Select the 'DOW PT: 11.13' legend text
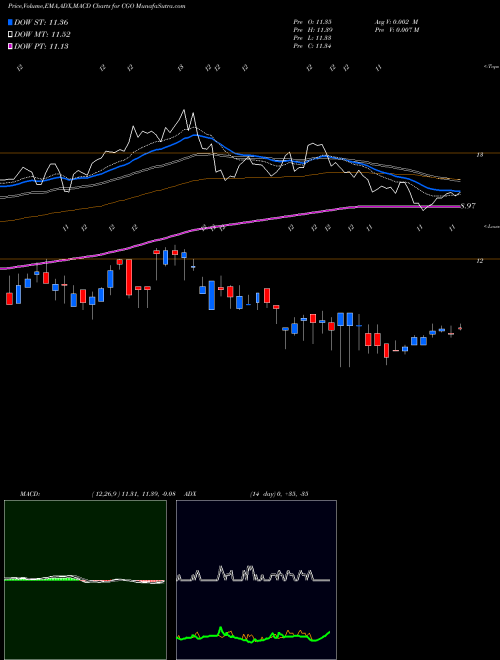The width and height of the screenshot is (500, 660). 41,46
